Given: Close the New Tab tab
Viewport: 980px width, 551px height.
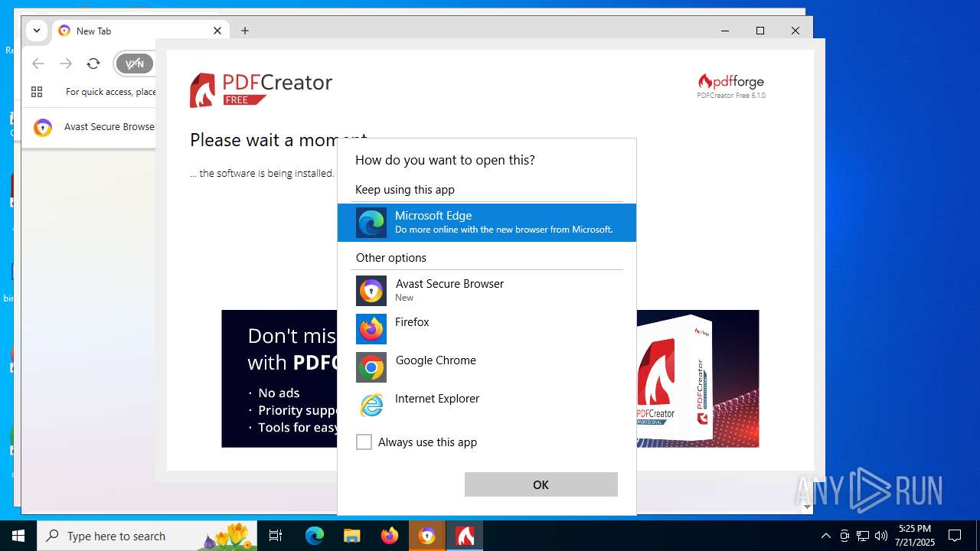Looking at the screenshot, I should pyautogui.click(x=217, y=31).
